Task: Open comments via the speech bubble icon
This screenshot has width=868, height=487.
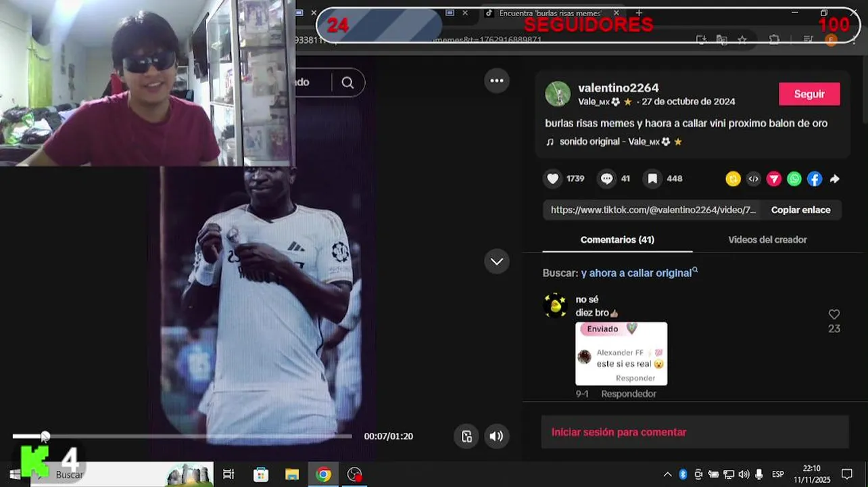Action: [607, 179]
